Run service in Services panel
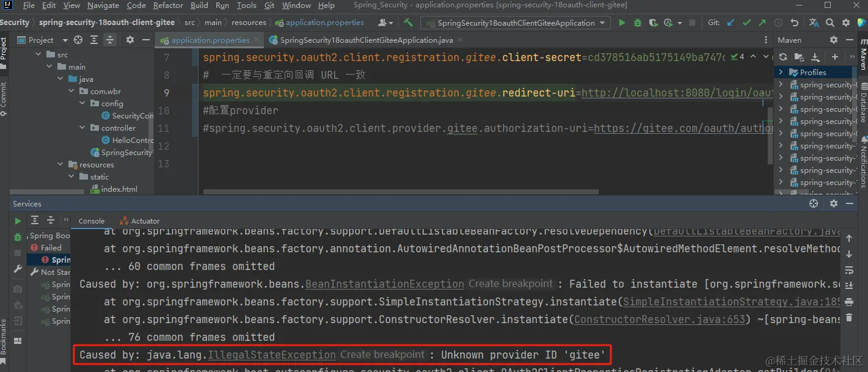The width and height of the screenshot is (868, 372). [x=18, y=221]
